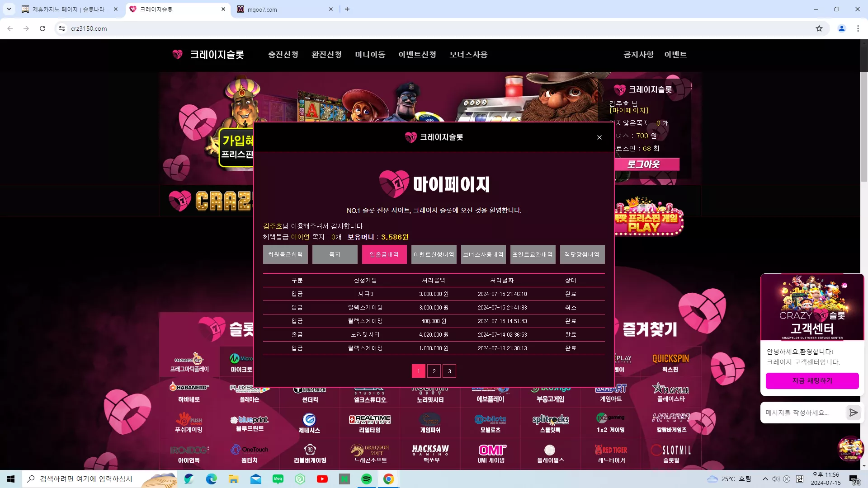Start chat with 지금 채팅하기 button
Screen dimensions: 868x488
(812, 381)
